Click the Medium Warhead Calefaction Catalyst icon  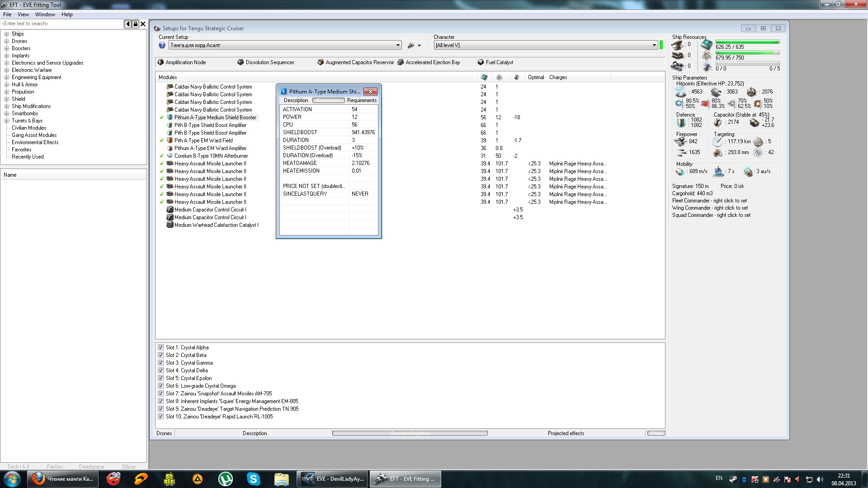click(170, 225)
